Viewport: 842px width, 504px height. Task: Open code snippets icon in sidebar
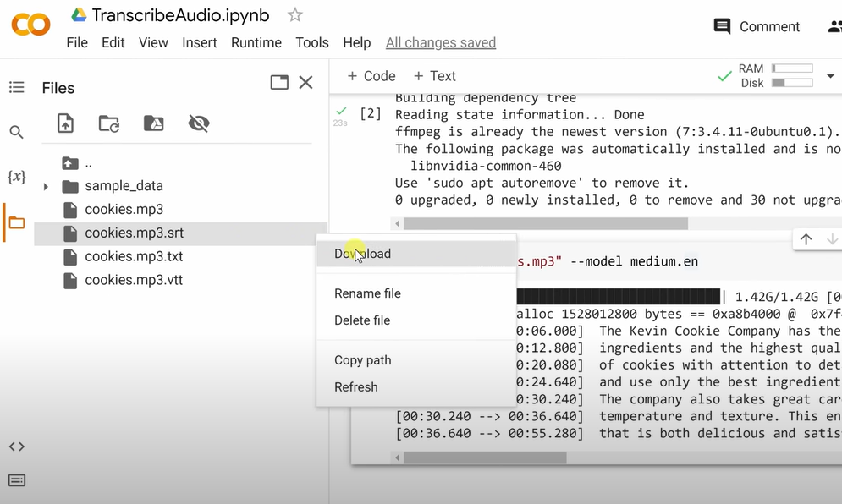point(16,446)
